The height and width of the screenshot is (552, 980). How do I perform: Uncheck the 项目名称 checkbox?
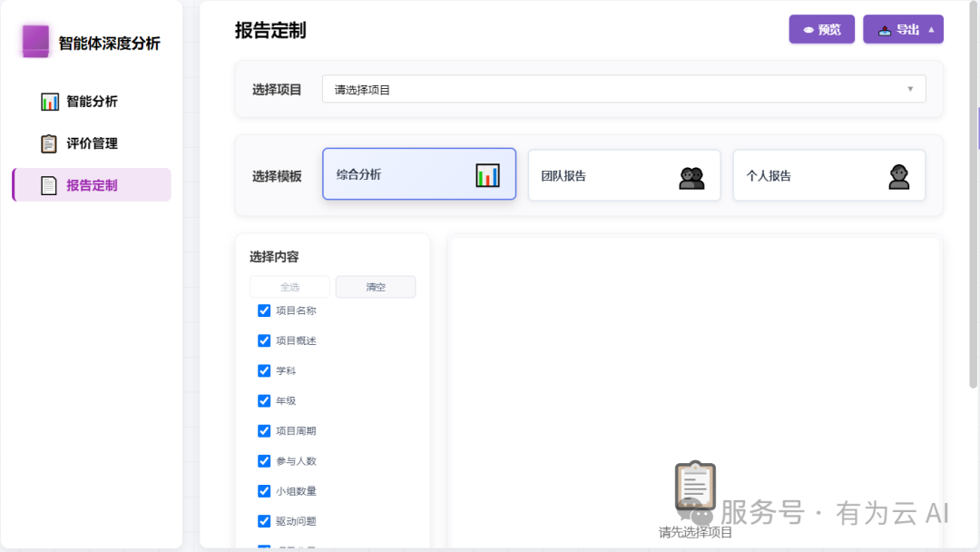263,310
